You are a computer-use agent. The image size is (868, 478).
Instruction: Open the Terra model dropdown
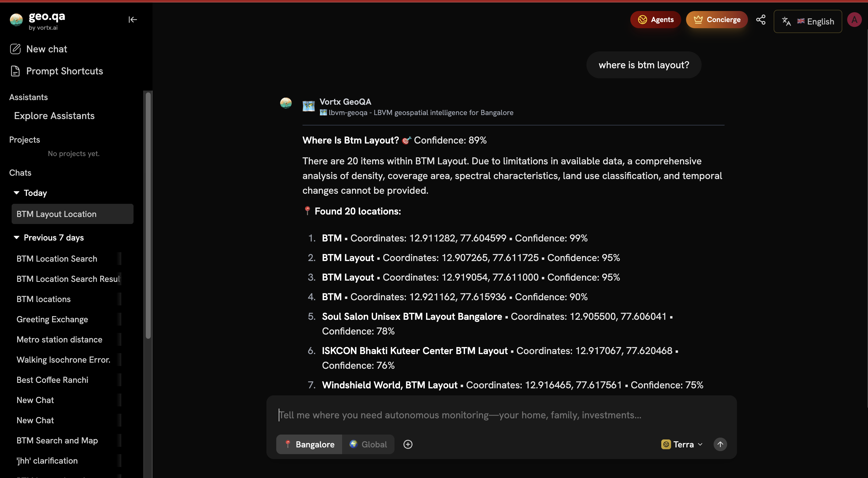click(682, 444)
